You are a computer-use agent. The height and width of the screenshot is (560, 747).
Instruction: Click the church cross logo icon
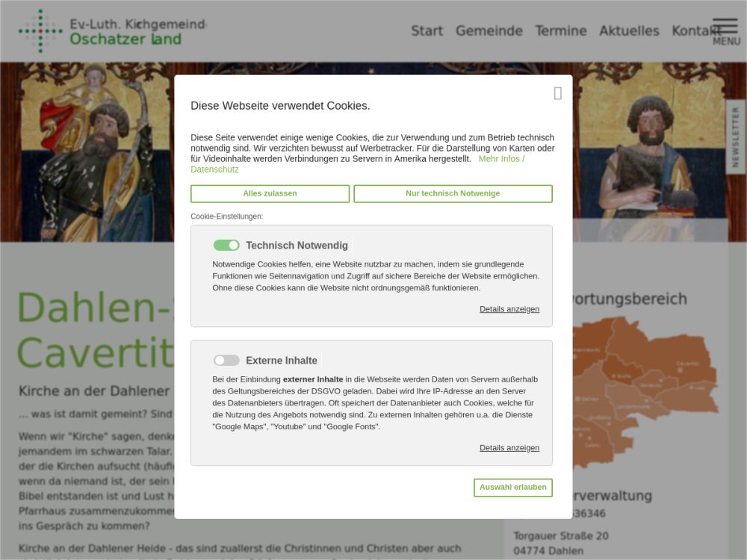40,31
